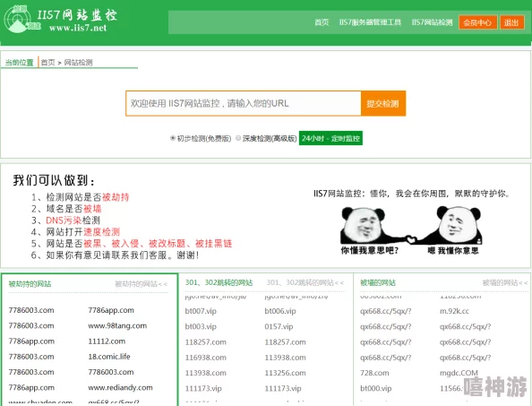Open 18.comic.life entry
This screenshot has width=532, height=406.
click(109, 357)
